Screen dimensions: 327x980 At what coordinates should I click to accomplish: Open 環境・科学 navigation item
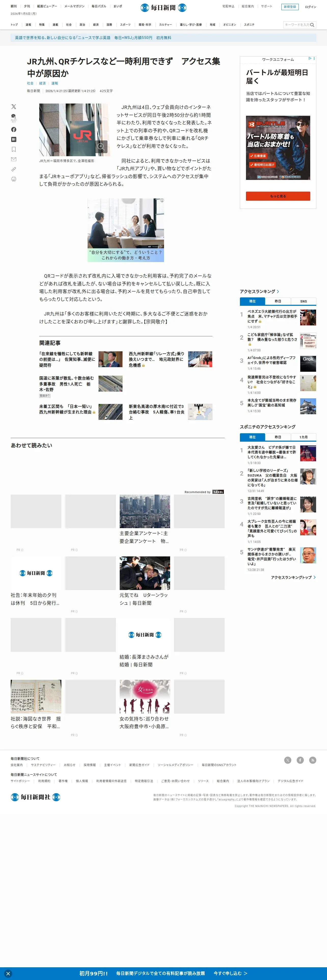[145, 25]
